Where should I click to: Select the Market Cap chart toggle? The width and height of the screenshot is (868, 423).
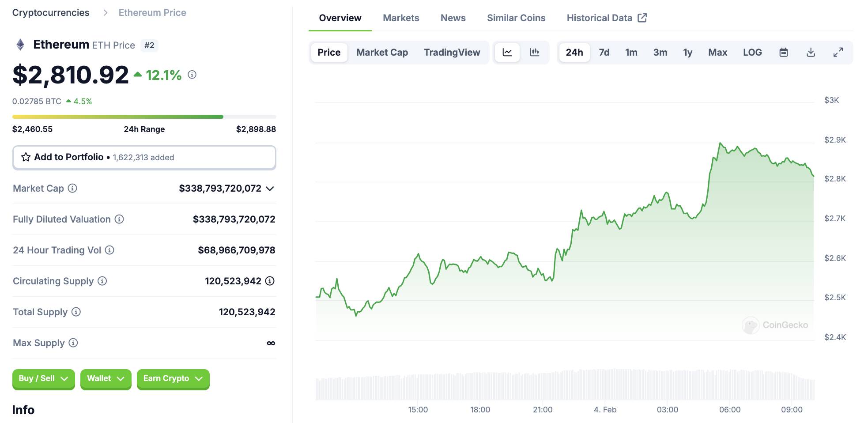[x=382, y=53]
